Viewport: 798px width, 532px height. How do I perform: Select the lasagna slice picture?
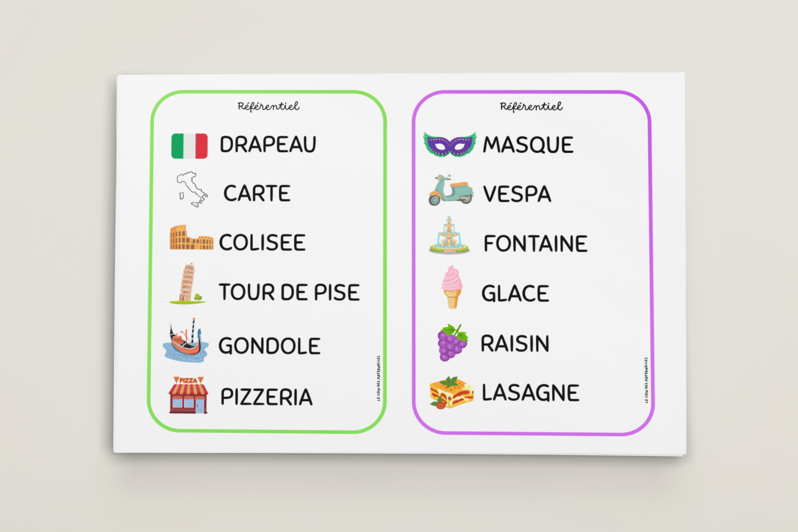coord(451,392)
